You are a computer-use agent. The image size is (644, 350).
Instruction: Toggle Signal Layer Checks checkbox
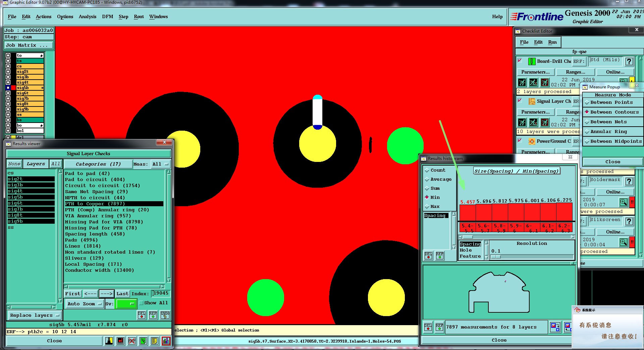coord(520,101)
